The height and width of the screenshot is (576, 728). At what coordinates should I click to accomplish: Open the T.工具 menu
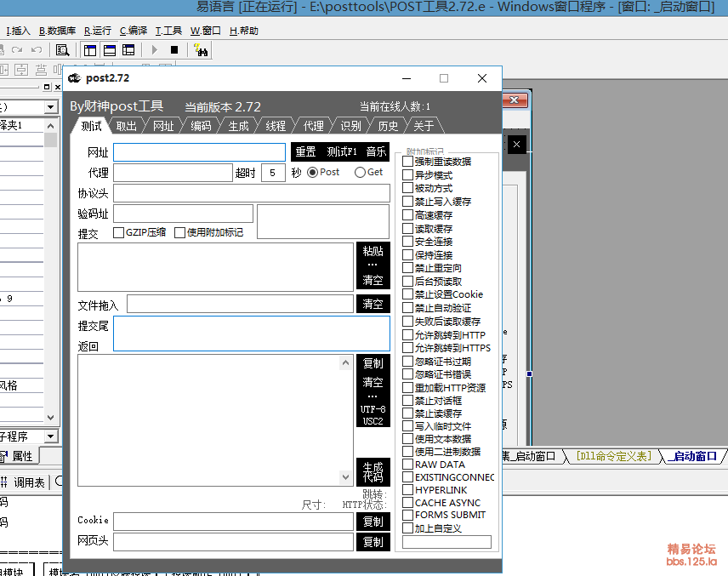[x=168, y=31]
